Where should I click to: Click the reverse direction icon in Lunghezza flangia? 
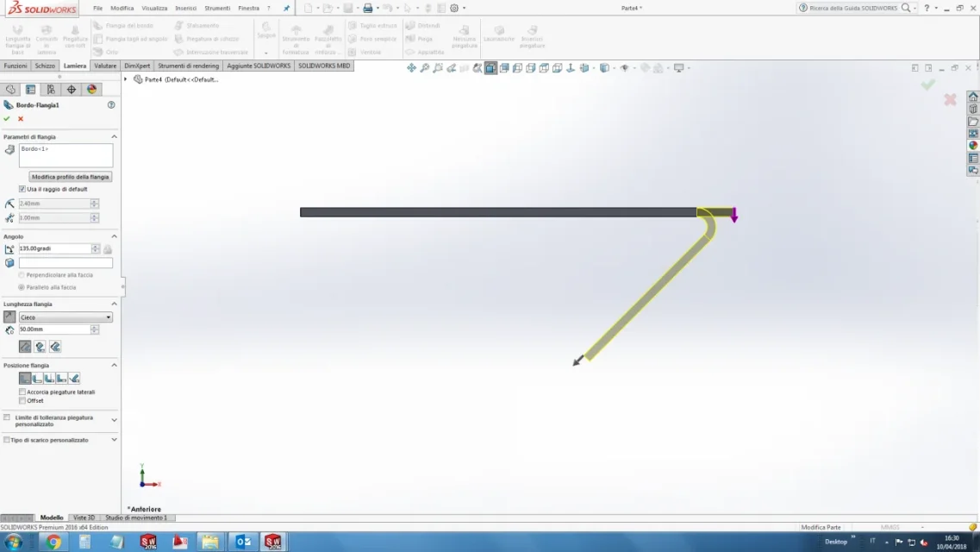9,317
